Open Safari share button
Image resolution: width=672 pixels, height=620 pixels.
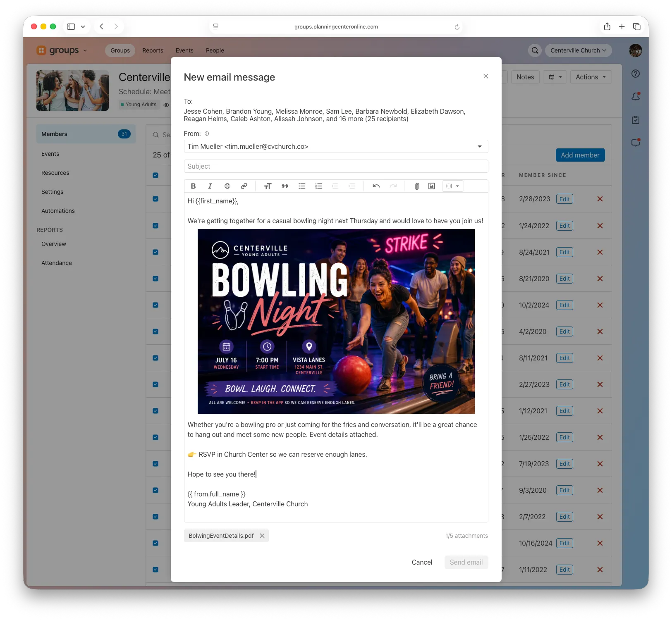point(607,26)
